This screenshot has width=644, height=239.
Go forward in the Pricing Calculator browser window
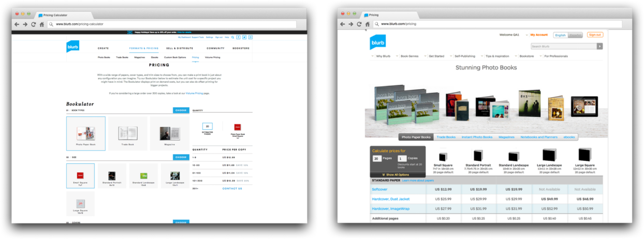click(25, 24)
